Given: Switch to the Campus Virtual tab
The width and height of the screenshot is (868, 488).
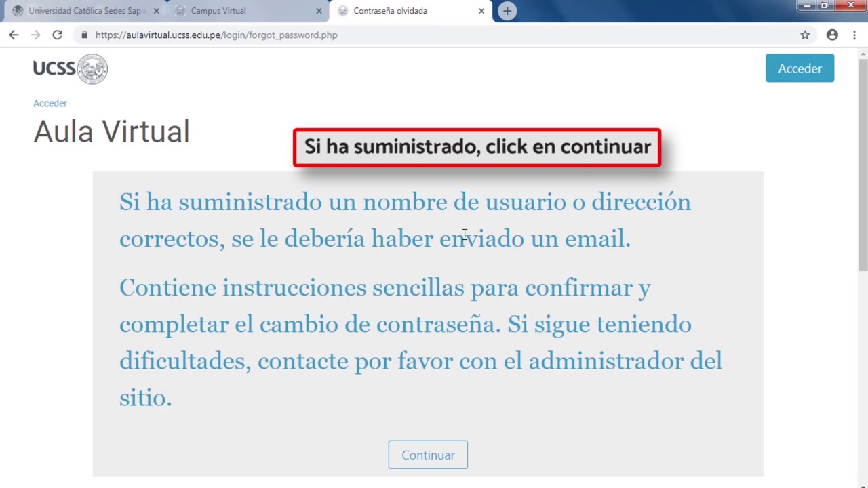Looking at the screenshot, I should [248, 11].
